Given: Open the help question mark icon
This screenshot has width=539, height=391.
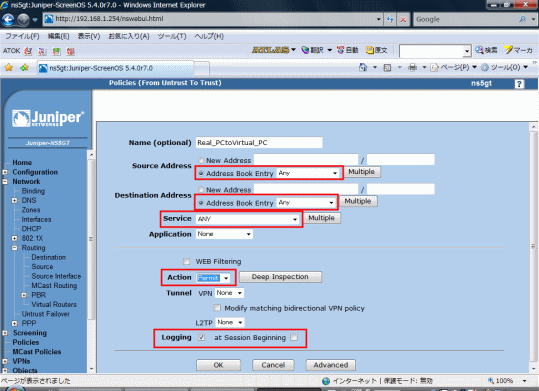Looking at the screenshot, I should (519, 84).
